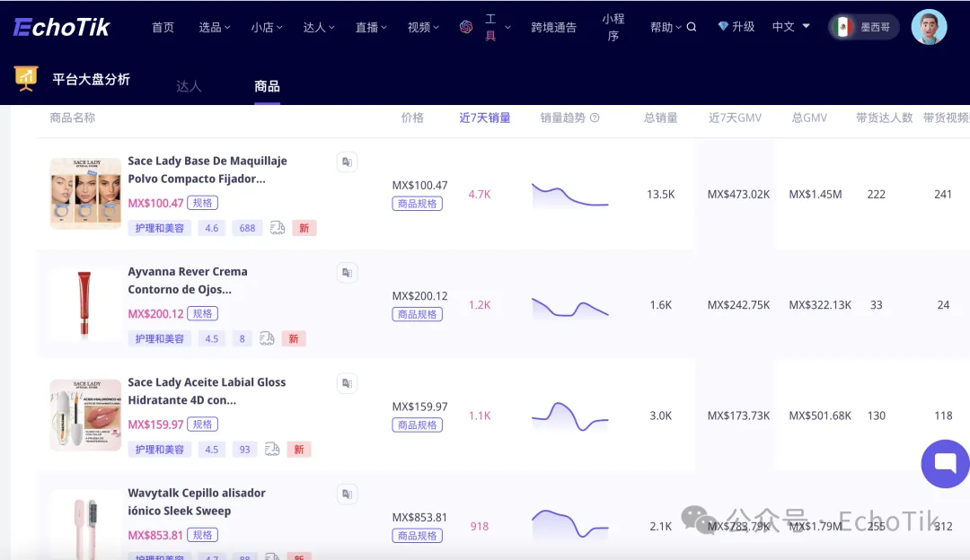Translate the Sace Lady Aceite Labial title
This screenshot has width=970, height=560.
pos(347,383)
